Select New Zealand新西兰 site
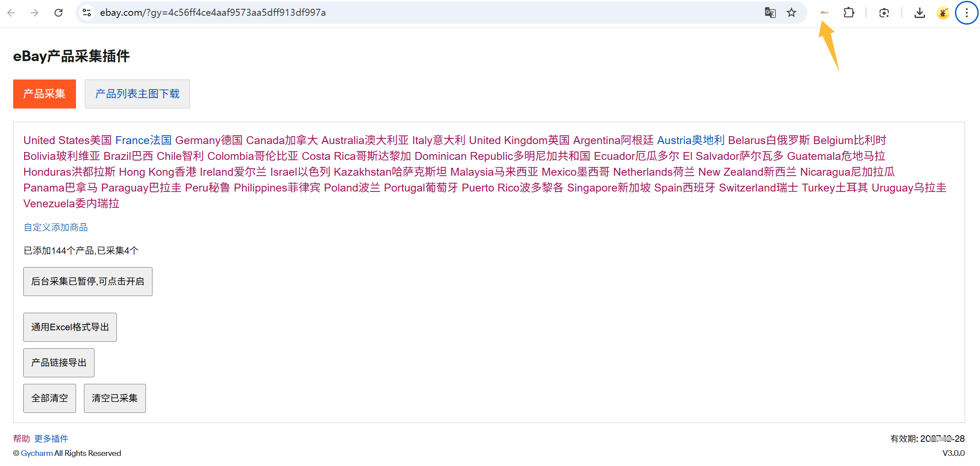Image resolution: width=980 pixels, height=466 pixels. pos(747,172)
